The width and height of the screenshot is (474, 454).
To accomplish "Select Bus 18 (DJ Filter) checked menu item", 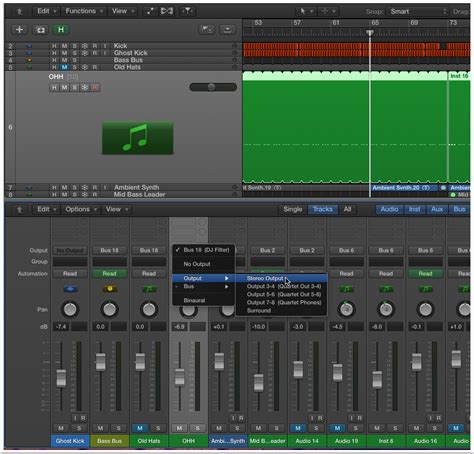I will click(203, 250).
